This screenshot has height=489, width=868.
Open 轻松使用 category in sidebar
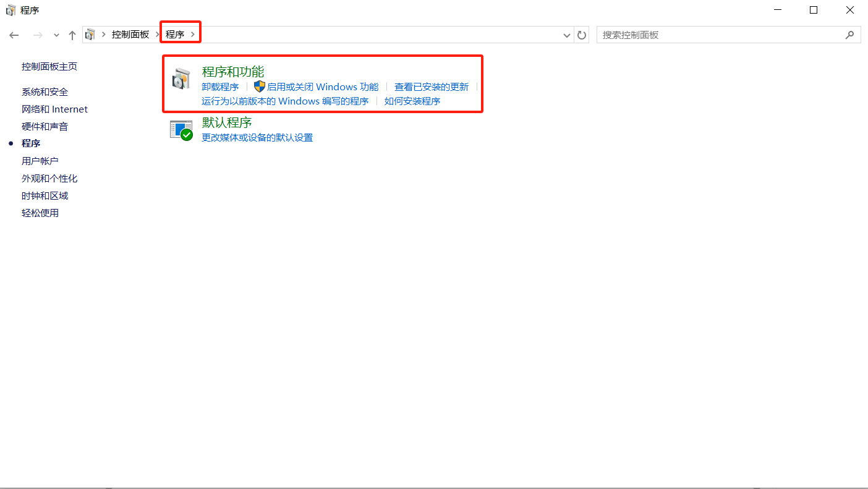[40, 213]
